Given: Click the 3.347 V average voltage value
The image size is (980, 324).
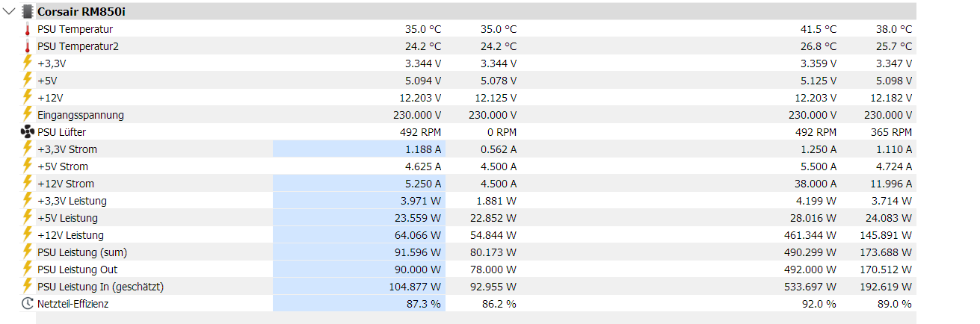Looking at the screenshot, I should tap(894, 63).
